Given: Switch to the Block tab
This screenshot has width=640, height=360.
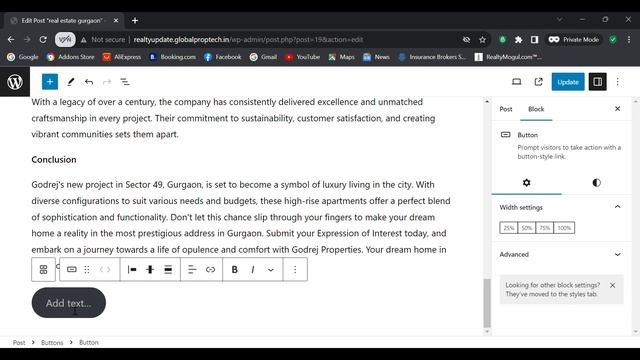Looking at the screenshot, I should tap(536, 109).
